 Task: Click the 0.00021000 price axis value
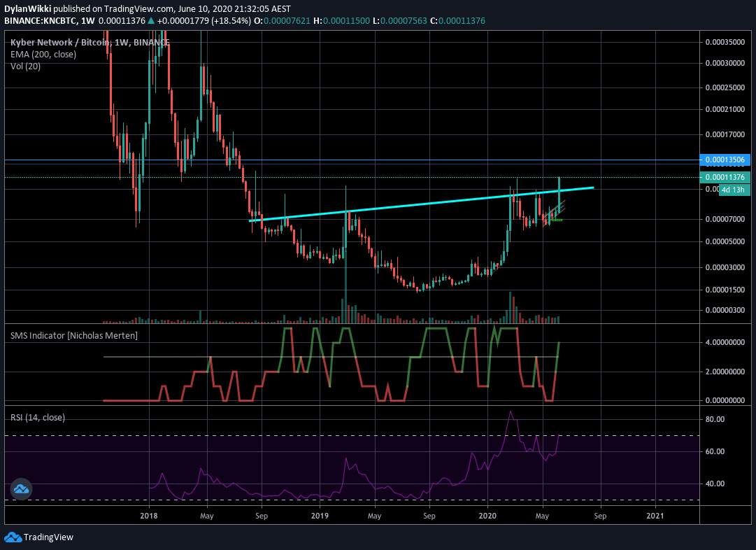click(725, 109)
